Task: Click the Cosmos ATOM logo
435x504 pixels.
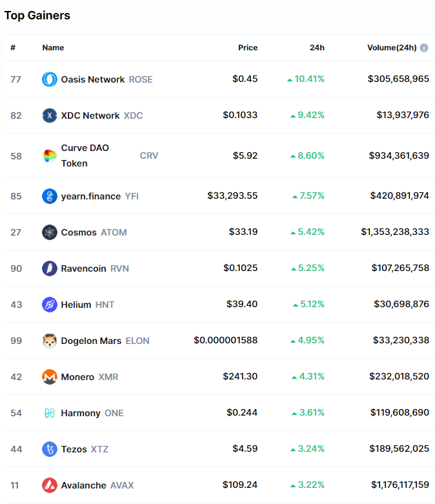Action: coord(50,232)
